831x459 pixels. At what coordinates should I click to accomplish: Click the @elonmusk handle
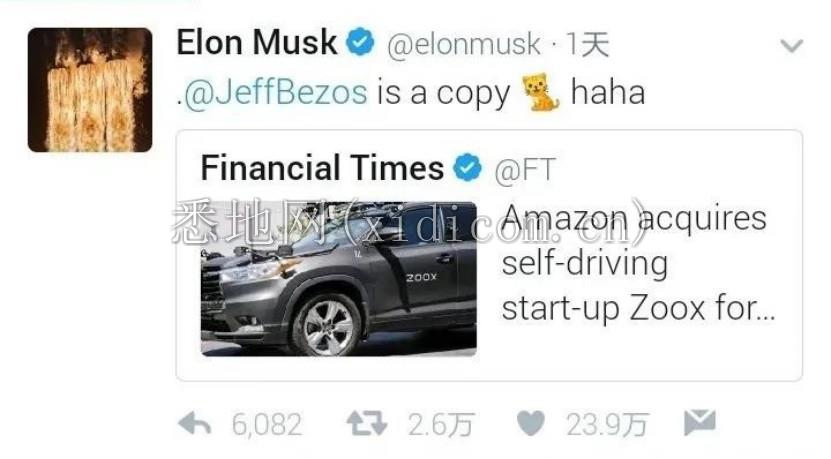464,44
